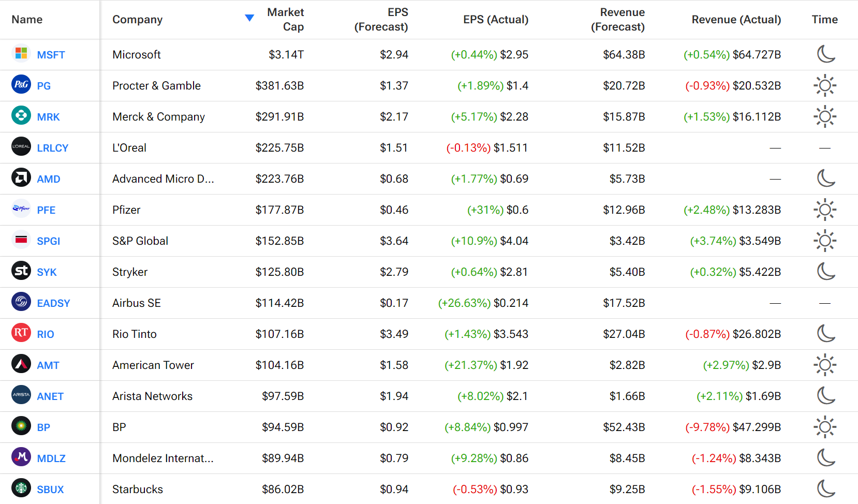Open the MSFT ticker link
The width and height of the screenshot is (858, 504).
point(51,55)
